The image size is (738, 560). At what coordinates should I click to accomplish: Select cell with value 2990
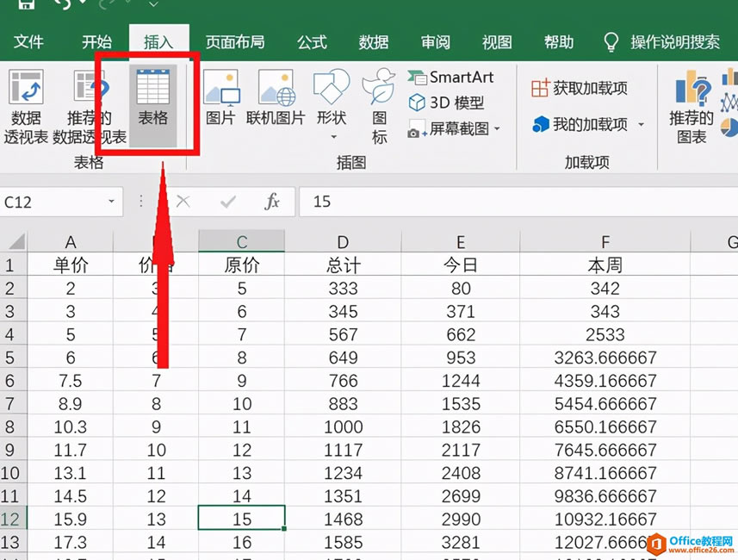[x=461, y=519]
